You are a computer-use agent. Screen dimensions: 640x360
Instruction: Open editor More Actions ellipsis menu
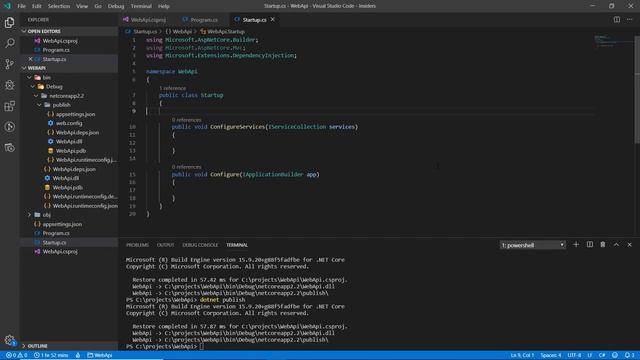coord(629,20)
